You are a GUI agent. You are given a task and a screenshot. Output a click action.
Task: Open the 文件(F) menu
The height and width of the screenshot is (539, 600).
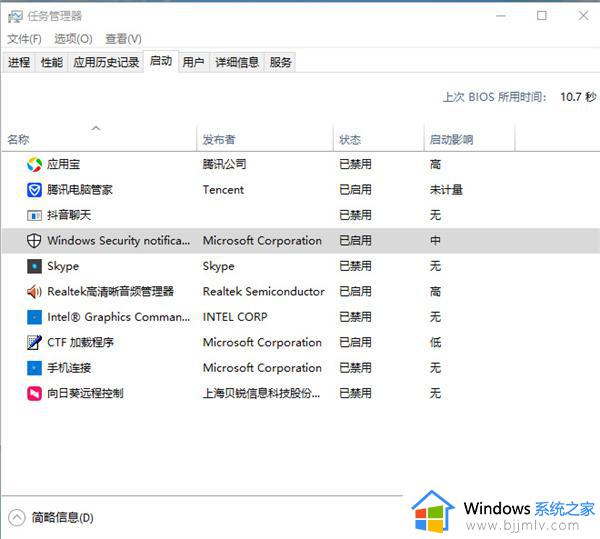click(x=24, y=39)
